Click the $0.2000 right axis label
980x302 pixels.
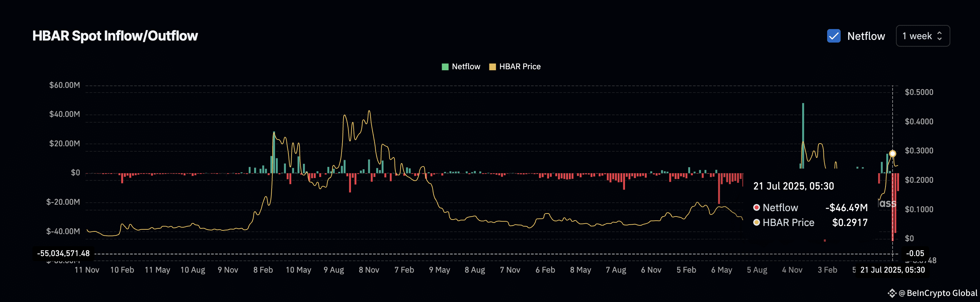919,180
